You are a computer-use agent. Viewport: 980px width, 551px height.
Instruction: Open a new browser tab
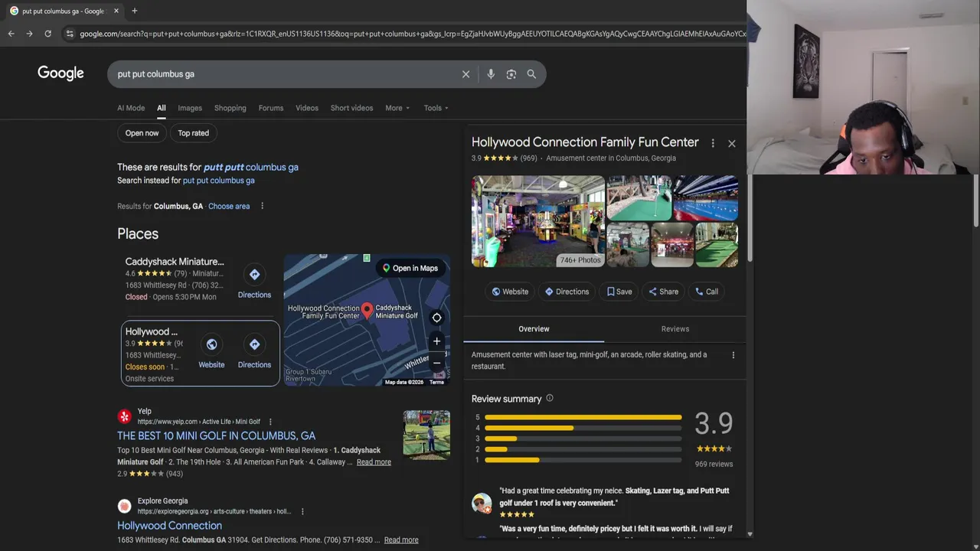[x=135, y=11]
